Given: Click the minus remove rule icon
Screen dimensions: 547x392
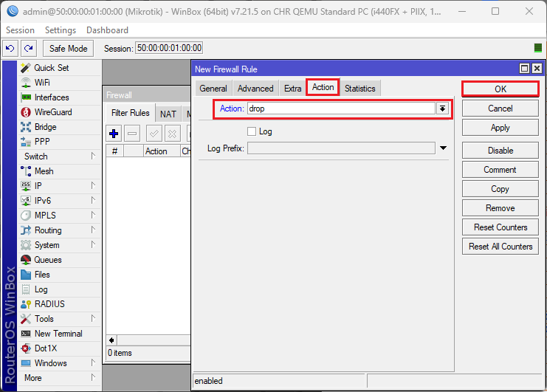Looking at the screenshot, I should coord(132,134).
